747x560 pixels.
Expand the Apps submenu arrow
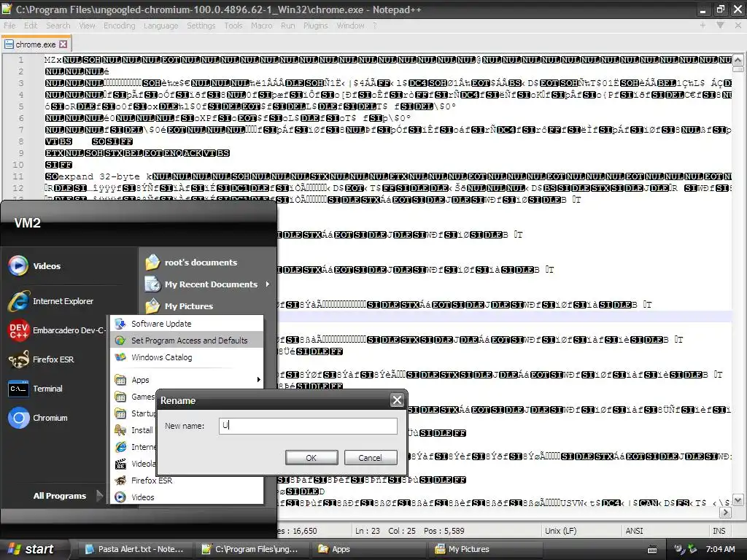pos(258,379)
